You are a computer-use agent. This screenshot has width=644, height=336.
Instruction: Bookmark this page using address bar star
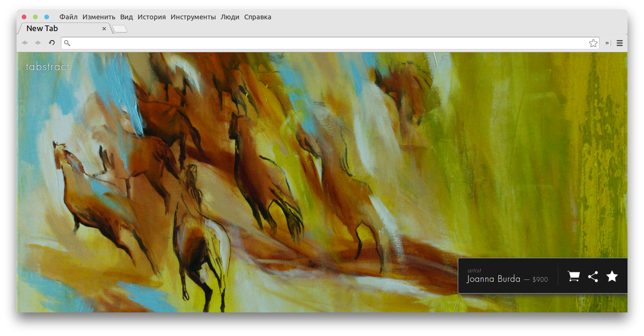[593, 43]
